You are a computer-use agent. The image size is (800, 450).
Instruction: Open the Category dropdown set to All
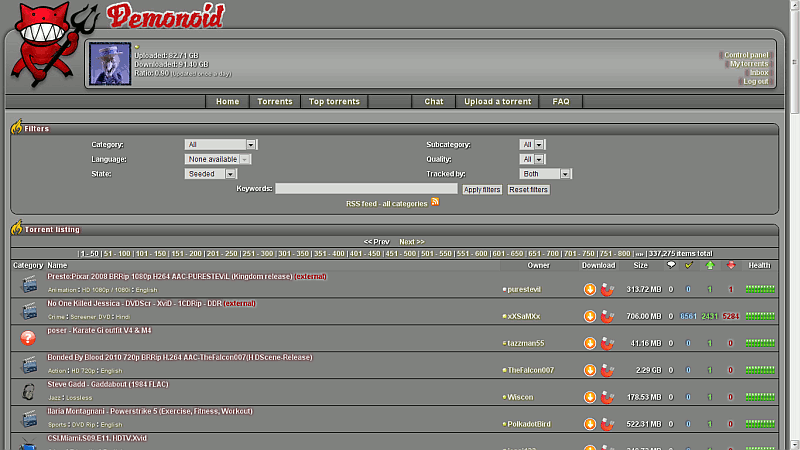[221, 144]
